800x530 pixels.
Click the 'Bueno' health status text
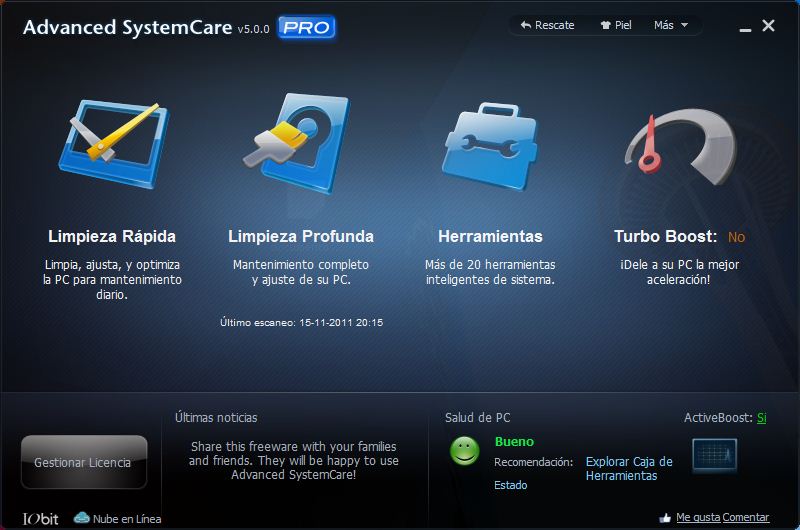click(x=514, y=442)
